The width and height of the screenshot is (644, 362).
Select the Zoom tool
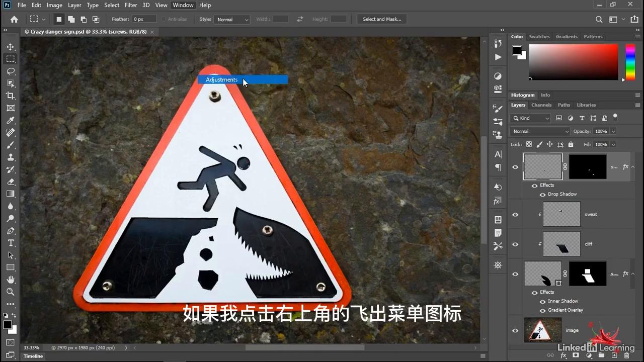click(x=11, y=292)
